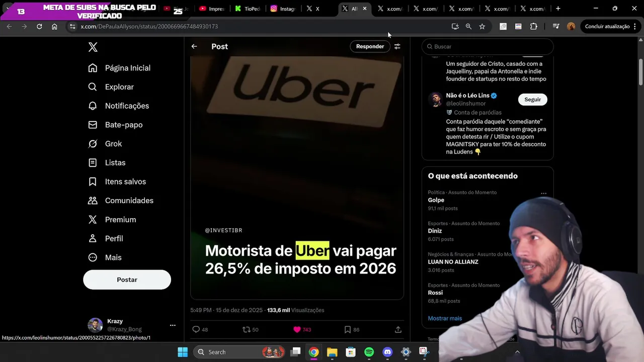Click Mostrar mais under trends

tap(445, 318)
